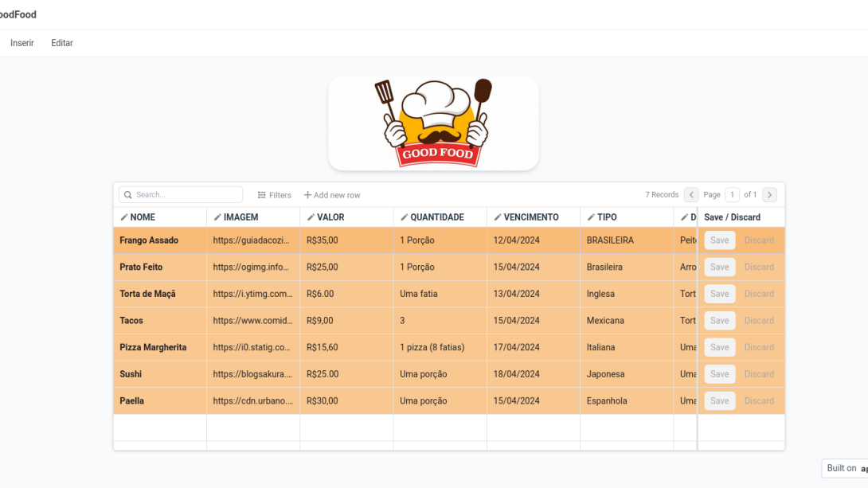Click the 17/04/2024 date cell

tap(534, 347)
